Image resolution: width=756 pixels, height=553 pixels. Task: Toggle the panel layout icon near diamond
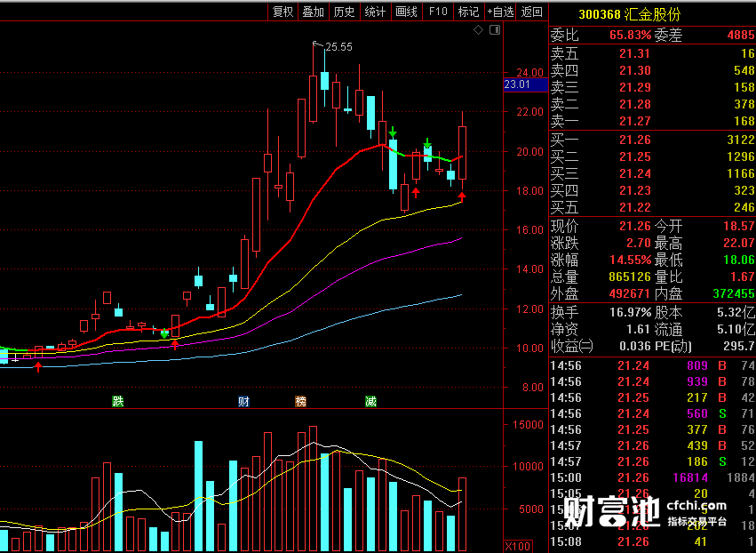[495, 30]
